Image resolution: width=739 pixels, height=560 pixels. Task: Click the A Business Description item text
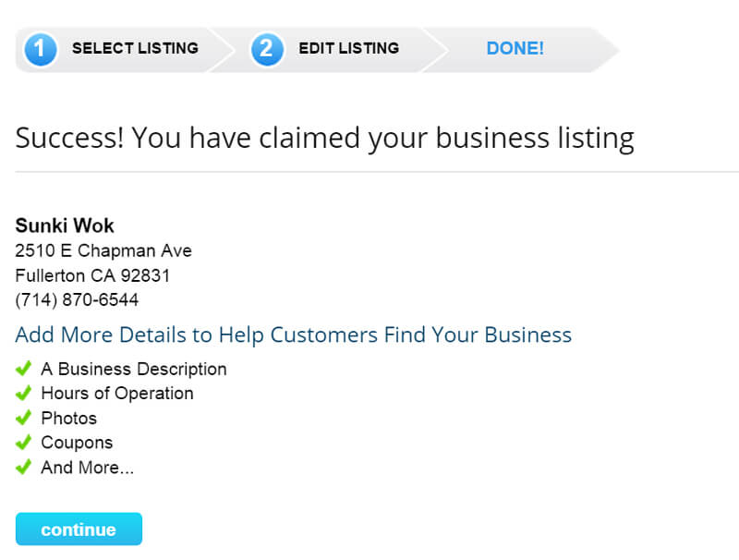pyautogui.click(x=134, y=369)
